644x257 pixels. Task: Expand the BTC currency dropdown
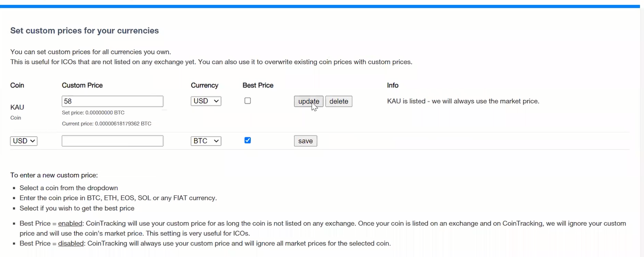(x=206, y=141)
